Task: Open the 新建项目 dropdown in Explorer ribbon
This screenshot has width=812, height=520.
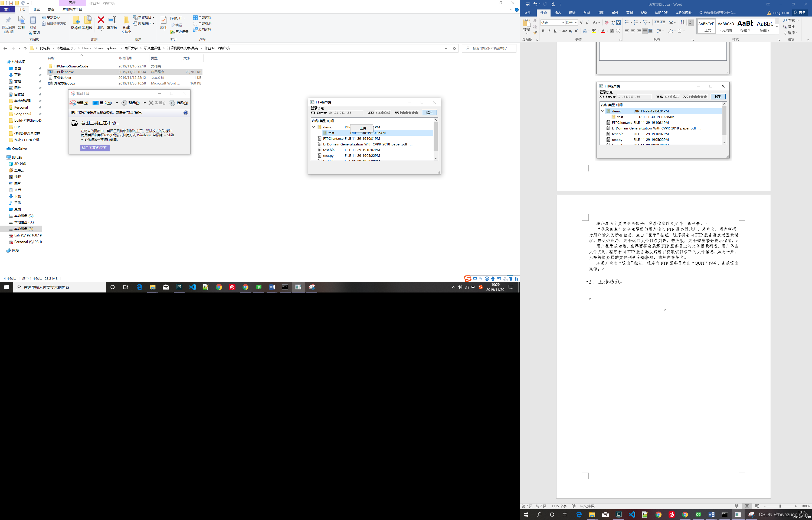Action: [144, 17]
